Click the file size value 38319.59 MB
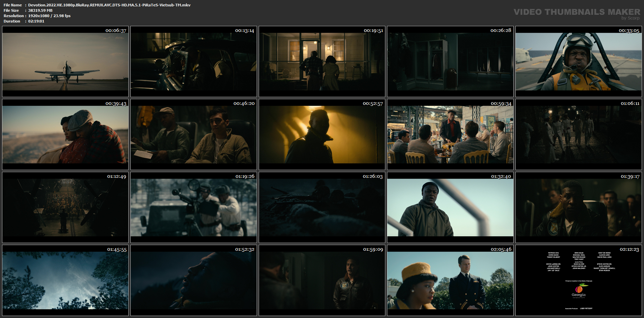This screenshot has height=318, width=644. tap(40, 10)
